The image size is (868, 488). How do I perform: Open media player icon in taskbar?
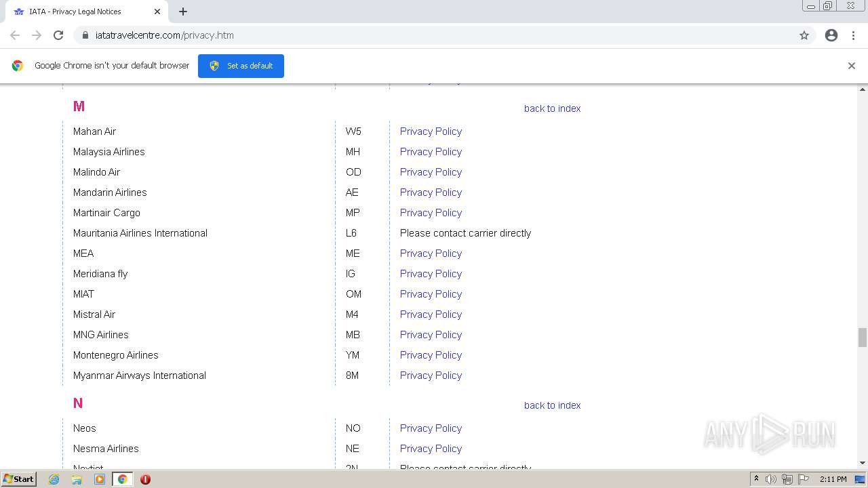(x=100, y=479)
